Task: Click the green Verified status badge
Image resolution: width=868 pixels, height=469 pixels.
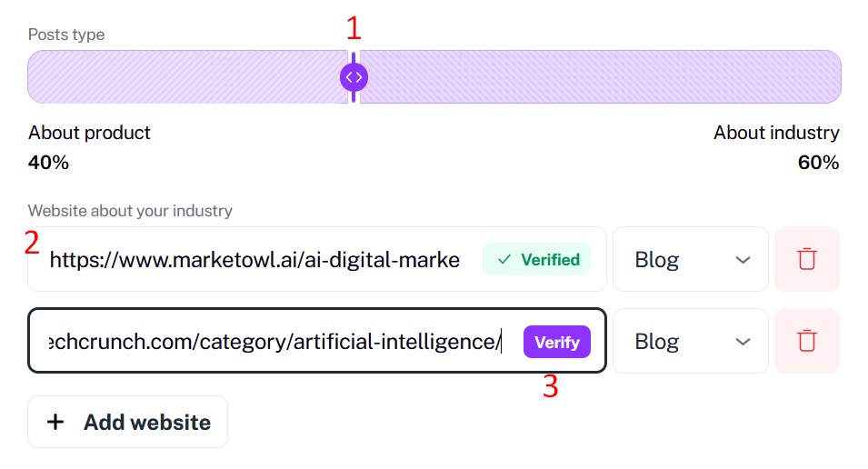Action: (536, 259)
